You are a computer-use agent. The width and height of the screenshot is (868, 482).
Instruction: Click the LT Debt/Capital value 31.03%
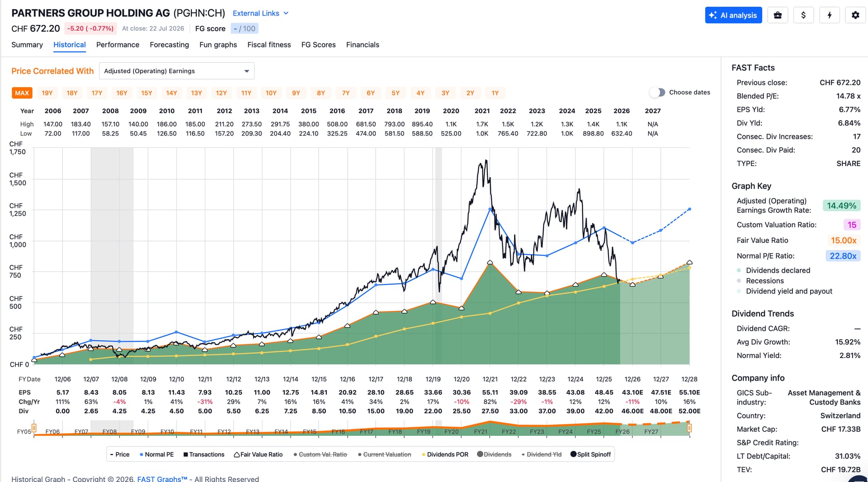[x=848, y=456]
